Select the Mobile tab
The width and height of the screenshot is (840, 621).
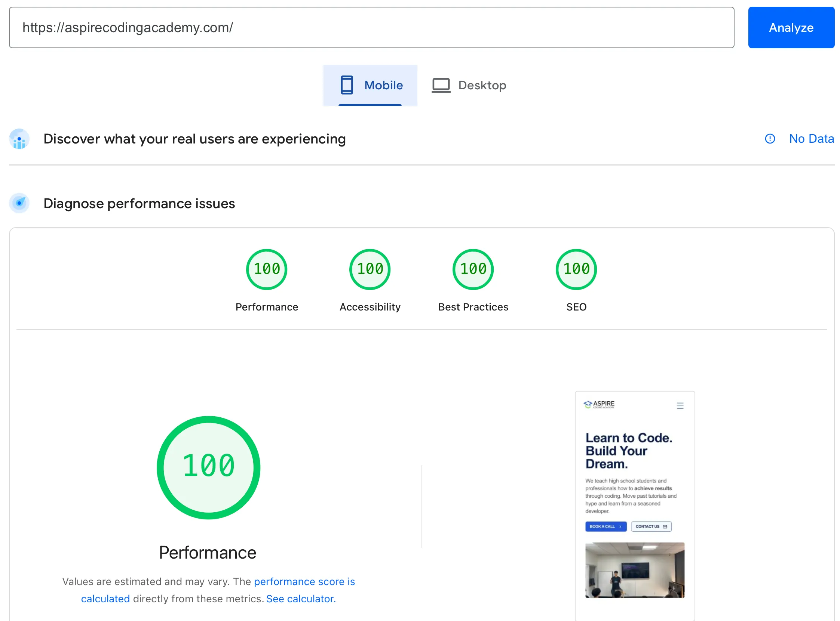(370, 85)
